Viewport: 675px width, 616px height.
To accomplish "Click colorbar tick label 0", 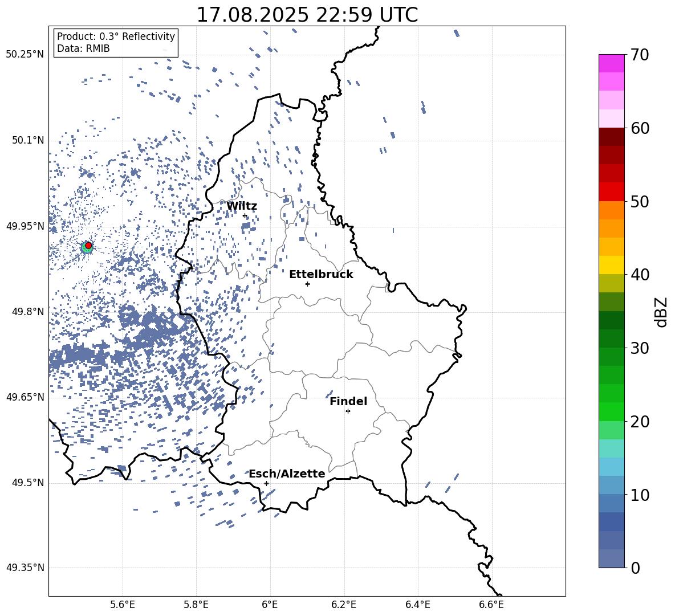I will [635, 568].
